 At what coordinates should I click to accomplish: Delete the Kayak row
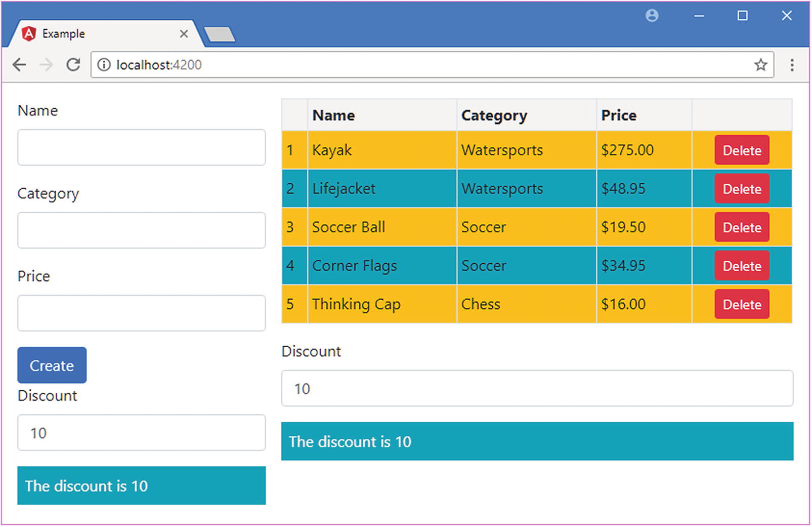click(x=742, y=150)
